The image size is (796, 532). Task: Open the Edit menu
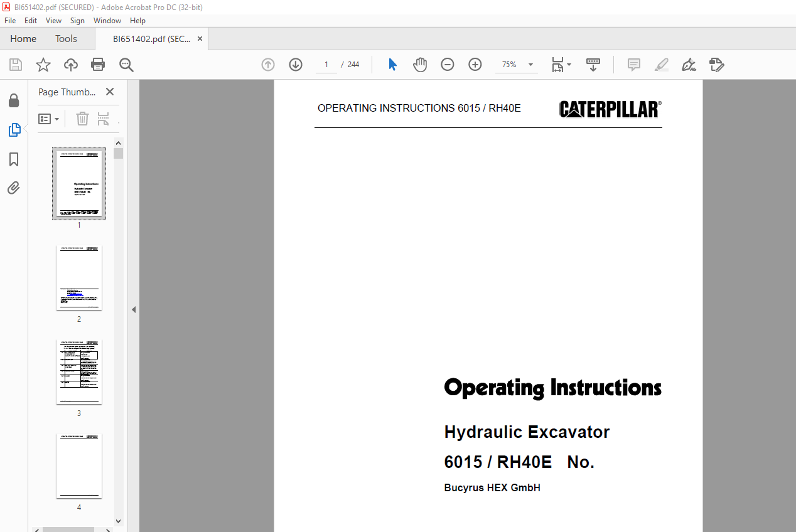pos(31,21)
